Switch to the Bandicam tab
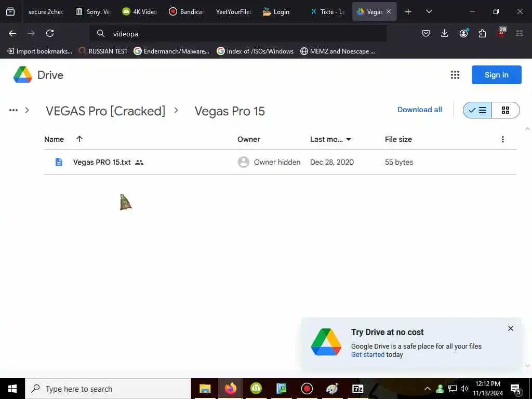Image resolution: width=532 pixels, height=399 pixels. (187, 12)
